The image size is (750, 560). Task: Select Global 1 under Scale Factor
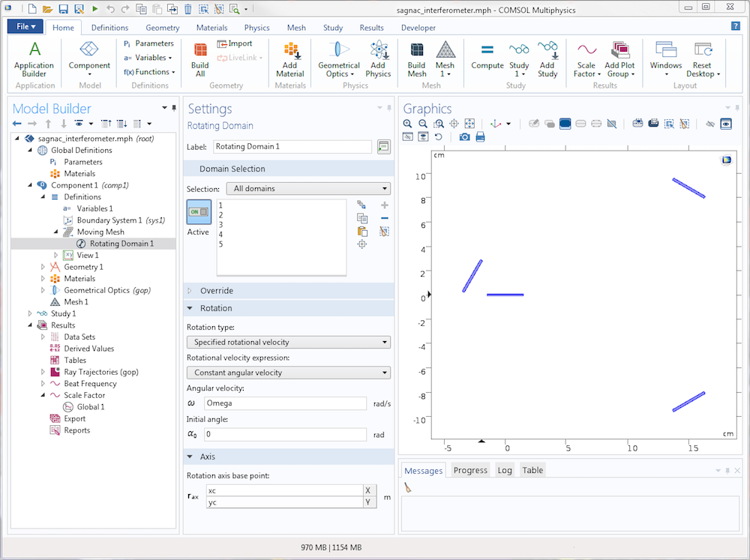coord(91,407)
